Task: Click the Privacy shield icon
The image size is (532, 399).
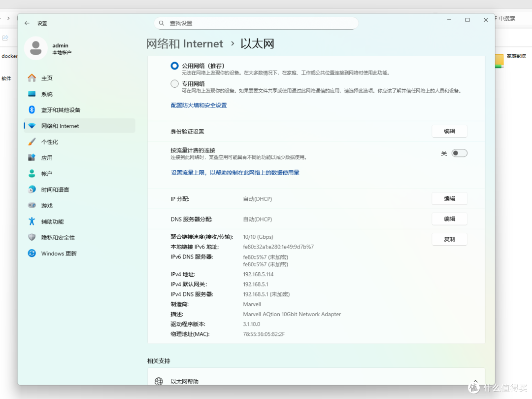Action: pyautogui.click(x=32, y=237)
